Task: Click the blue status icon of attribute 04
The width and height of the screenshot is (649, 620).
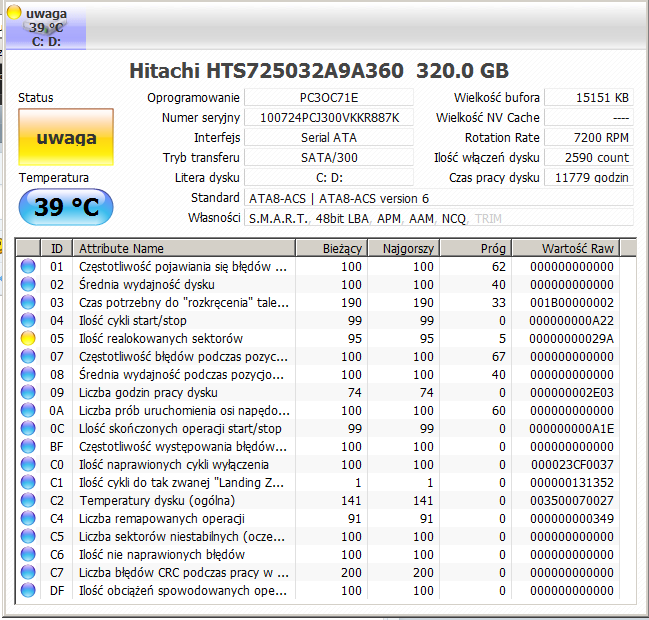Action: (28, 320)
